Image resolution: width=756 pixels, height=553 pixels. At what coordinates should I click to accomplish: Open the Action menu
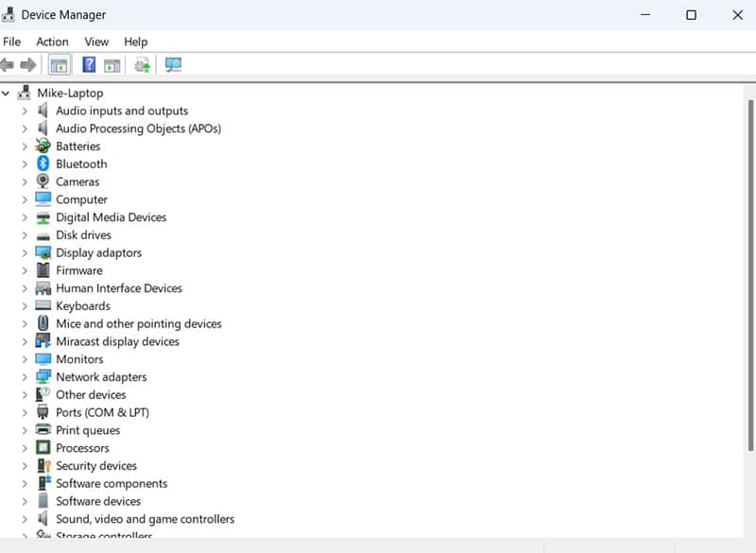[x=52, y=42]
